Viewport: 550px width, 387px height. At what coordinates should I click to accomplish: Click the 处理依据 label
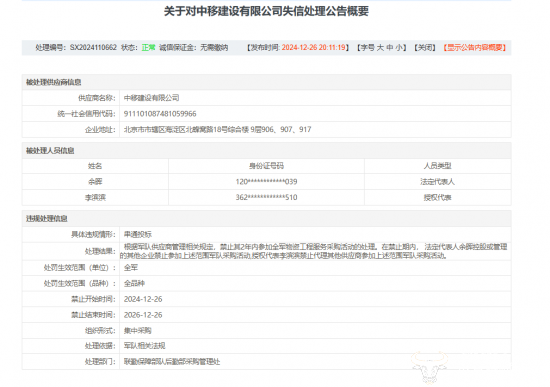(x=100, y=346)
